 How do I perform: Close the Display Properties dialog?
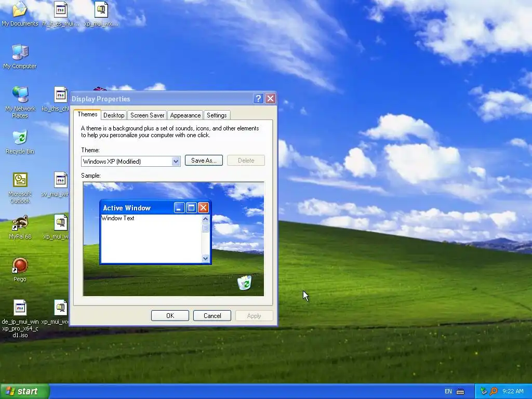[270, 99]
